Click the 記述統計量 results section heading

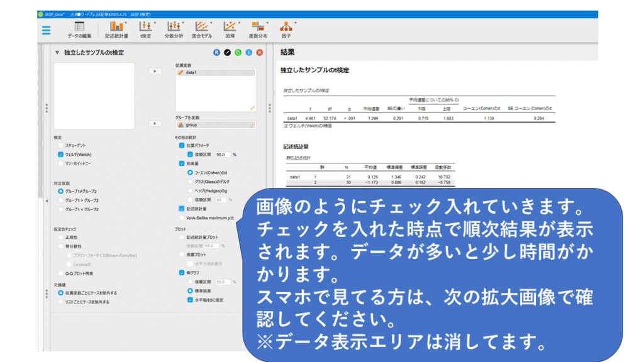click(296, 146)
